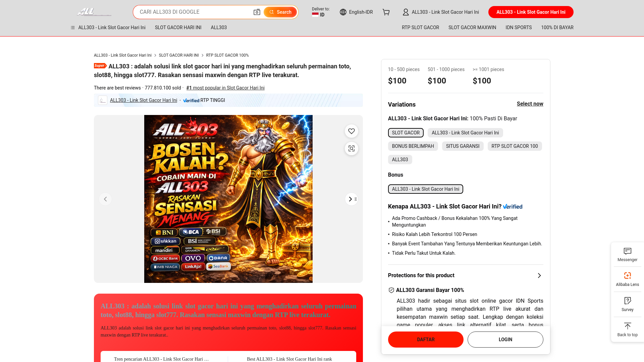
Task: Open Messenger from the side panel
Action: [627, 255]
